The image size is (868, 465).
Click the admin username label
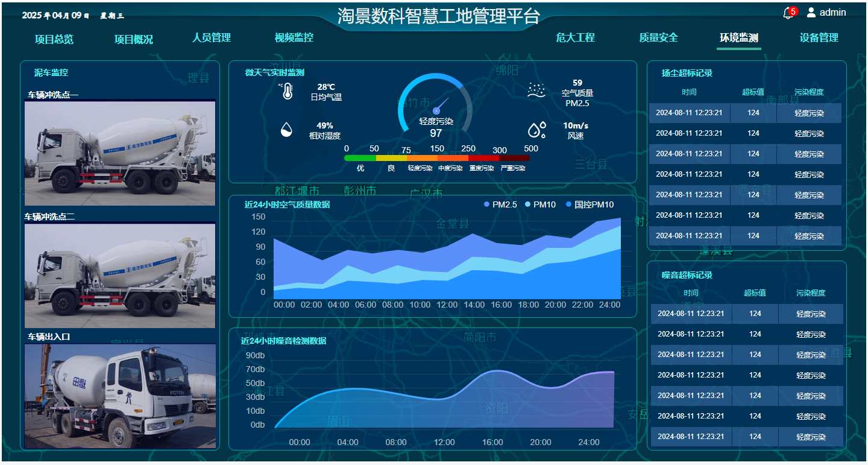point(833,12)
